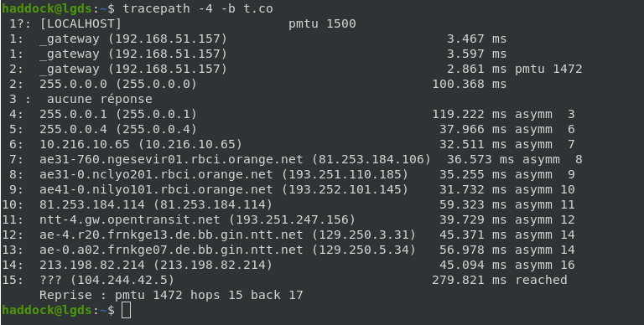Click the 279.821 ms reached value

pos(500,281)
